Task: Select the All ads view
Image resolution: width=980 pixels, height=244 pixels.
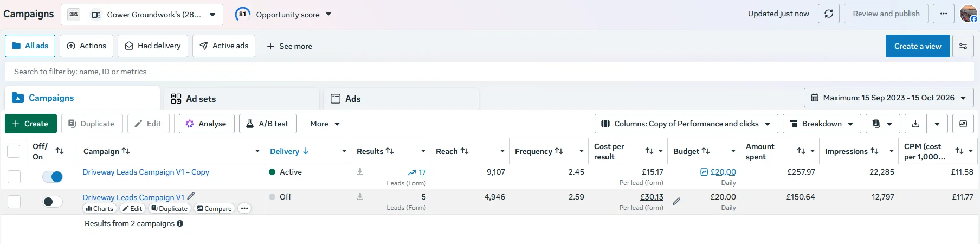Action: [30, 46]
